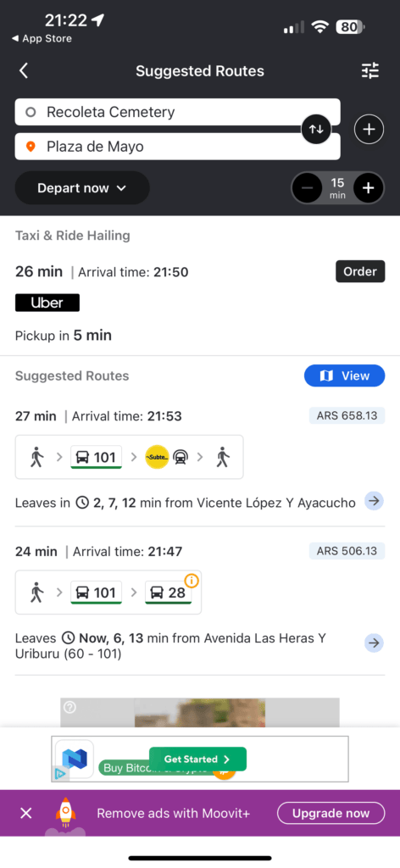The width and height of the screenshot is (400, 868).
Task: Open the map View button
Action: point(345,376)
